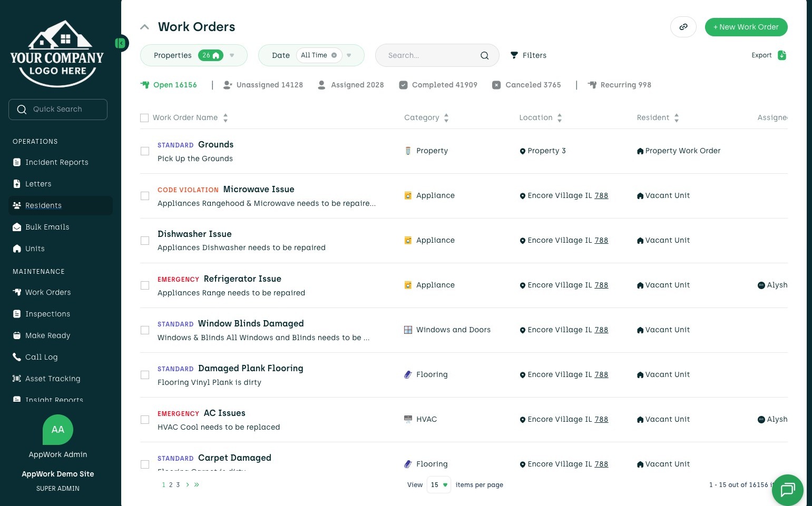
Task: Tick the select-all work orders checkbox
Action: point(144,118)
